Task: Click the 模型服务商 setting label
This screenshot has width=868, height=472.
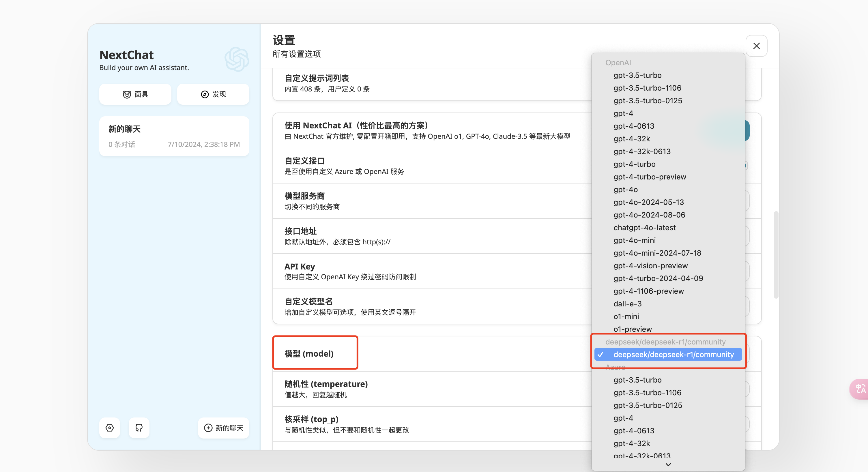Action: click(304, 196)
